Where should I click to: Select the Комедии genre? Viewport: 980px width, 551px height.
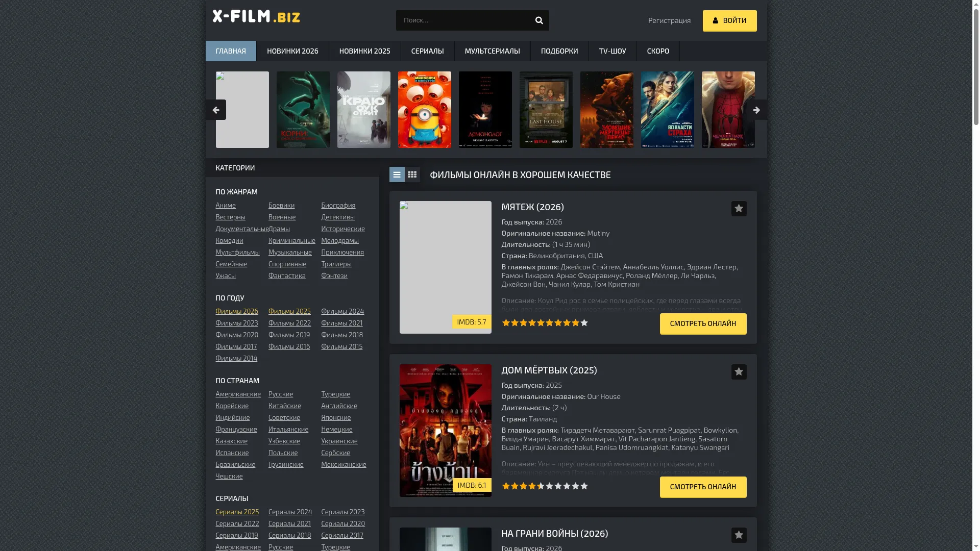pos(229,240)
